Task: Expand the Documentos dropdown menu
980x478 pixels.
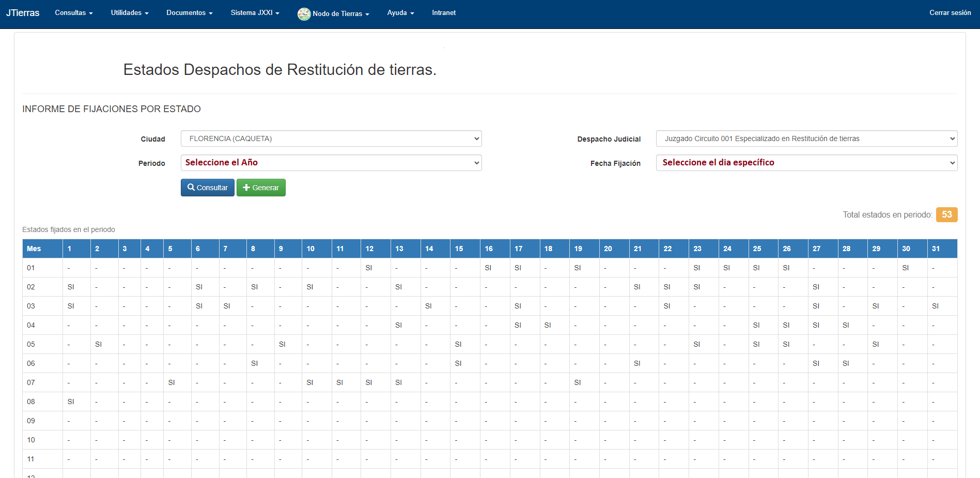Action: [x=189, y=13]
